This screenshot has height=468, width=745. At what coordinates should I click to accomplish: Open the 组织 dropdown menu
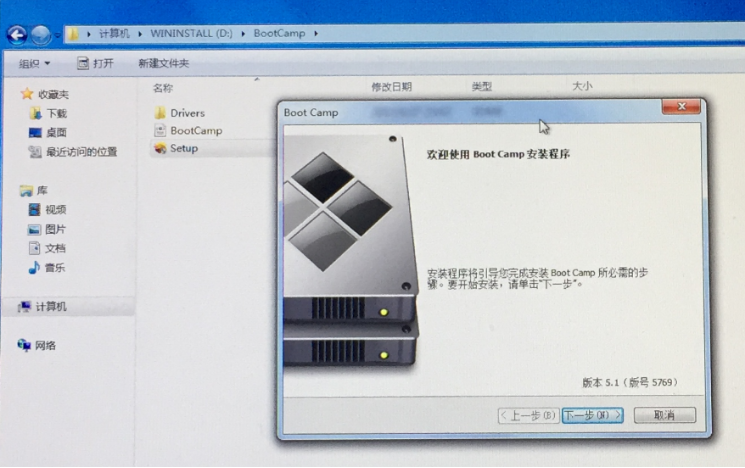tap(34, 63)
